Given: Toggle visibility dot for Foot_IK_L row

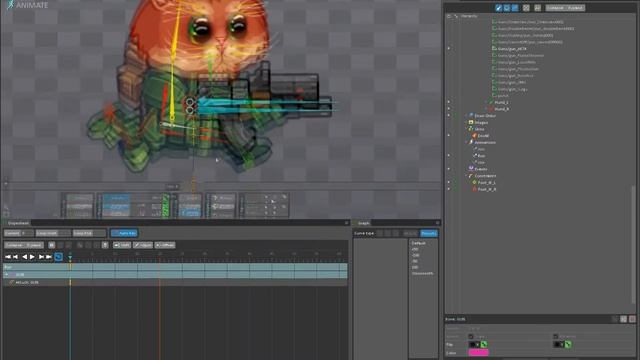Looking at the screenshot, I should click(449, 182).
